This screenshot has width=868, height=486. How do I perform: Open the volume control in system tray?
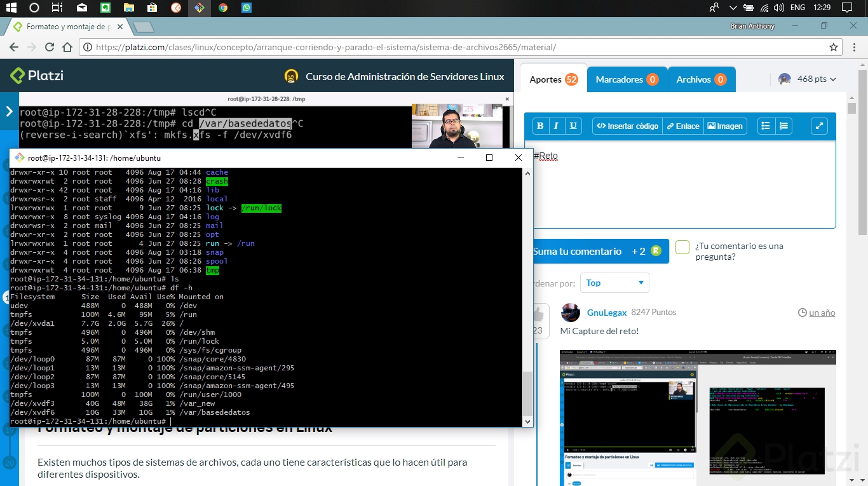780,8
